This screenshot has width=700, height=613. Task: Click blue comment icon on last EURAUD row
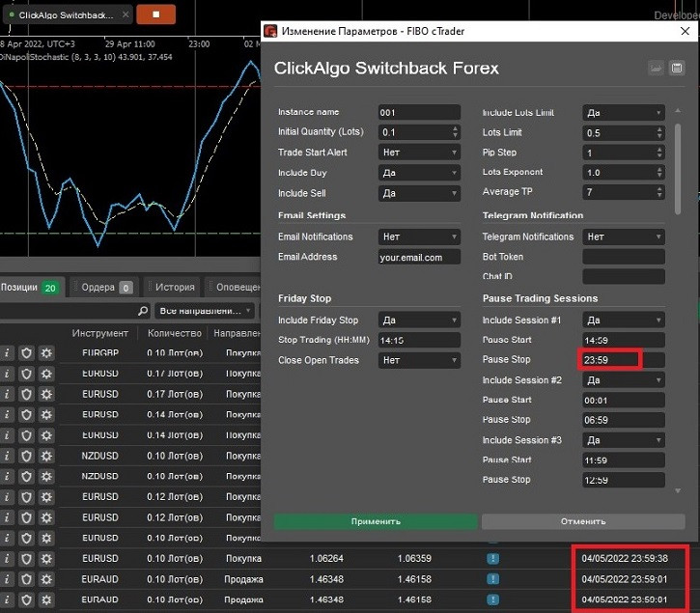click(x=492, y=599)
